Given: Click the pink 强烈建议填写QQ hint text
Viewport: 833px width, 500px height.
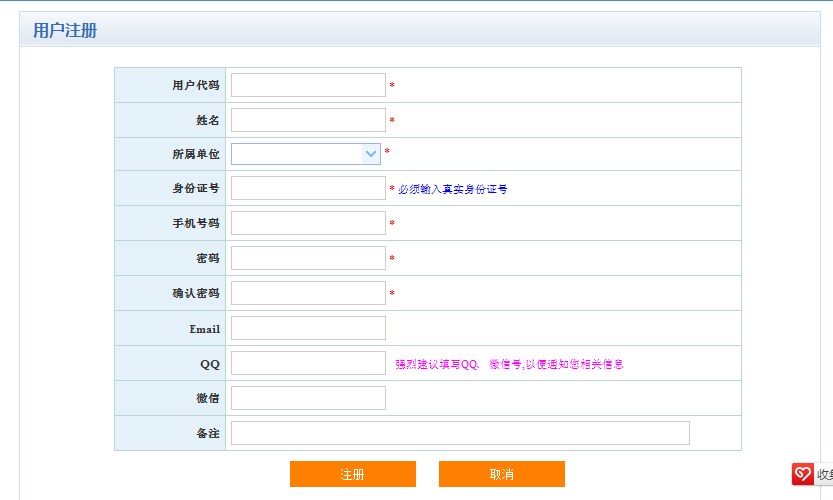Looking at the screenshot, I should click(509, 365).
